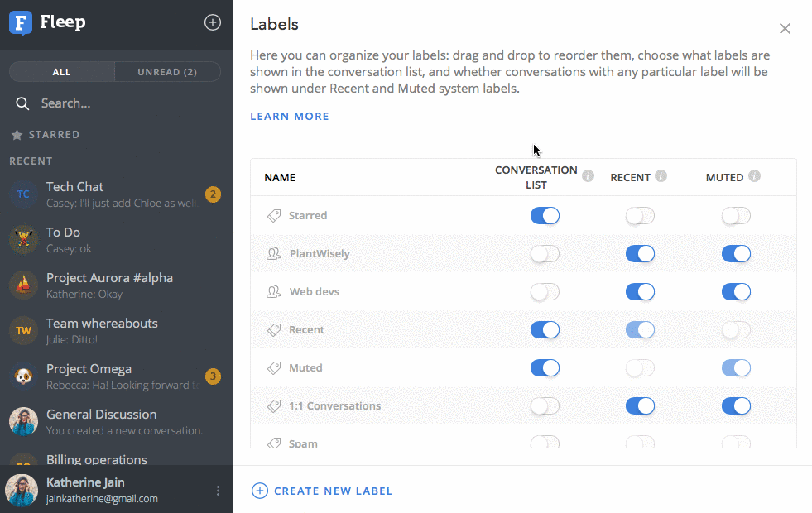
Task: Open the Team whereabouts avatar
Action: (x=23, y=331)
